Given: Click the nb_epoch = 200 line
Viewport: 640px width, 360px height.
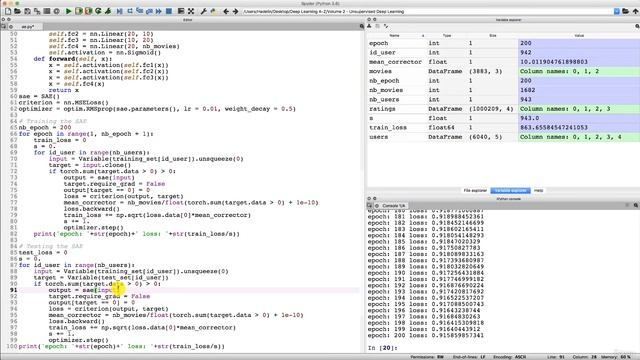Looking at the screenshot, I should pos(45,128).
